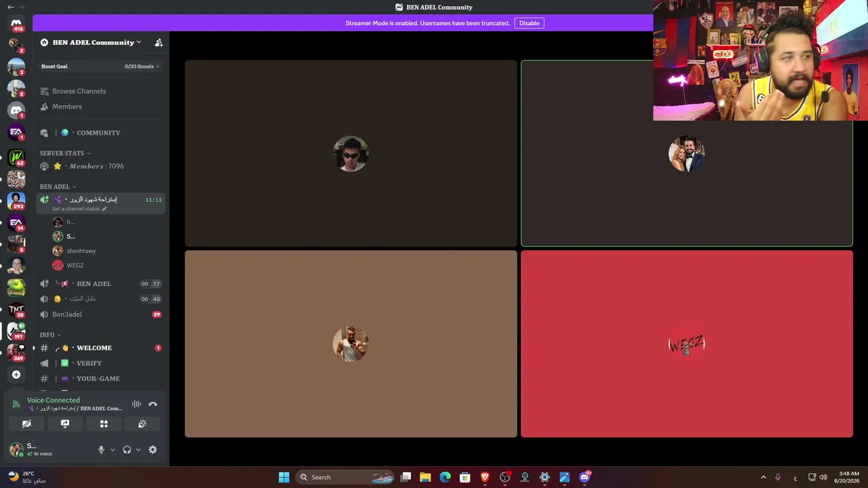Open Microsoft Store from the taskbar

(x=465, y=477)
